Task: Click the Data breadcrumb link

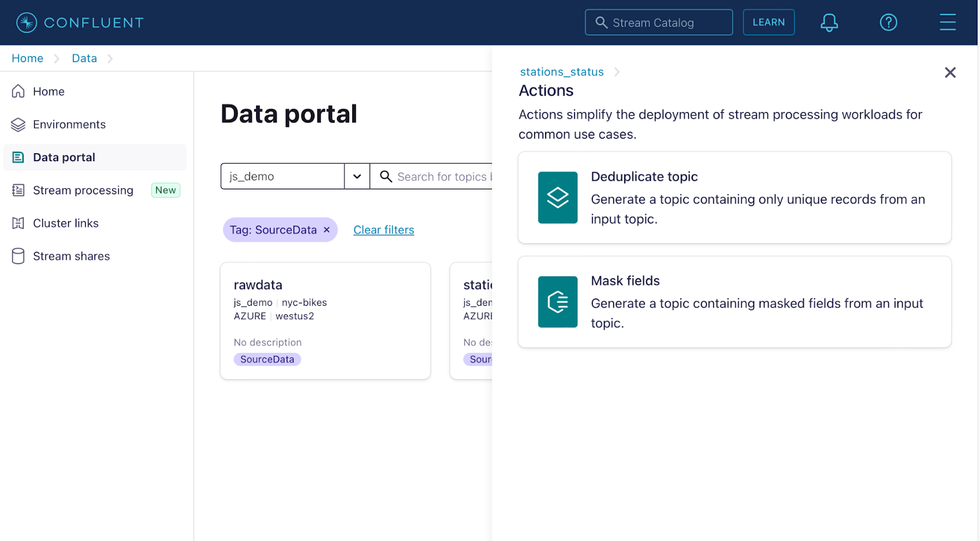Action: [x=85, y=58]
